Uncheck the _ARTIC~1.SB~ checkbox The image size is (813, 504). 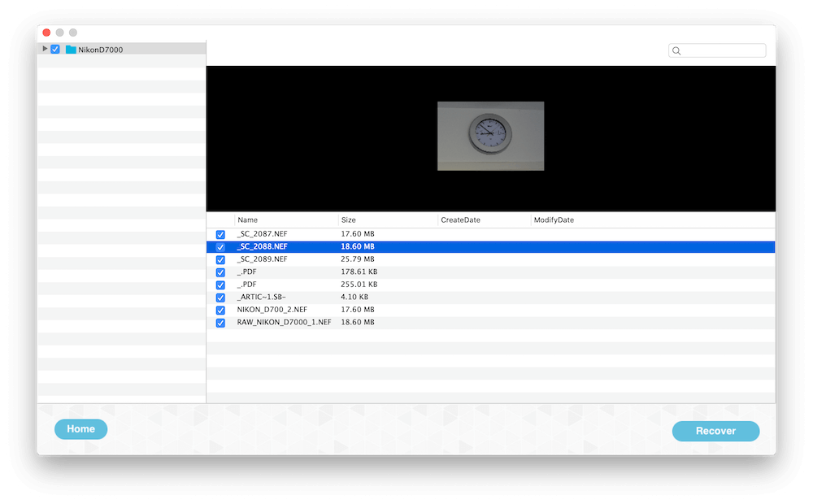coord(220,298)
